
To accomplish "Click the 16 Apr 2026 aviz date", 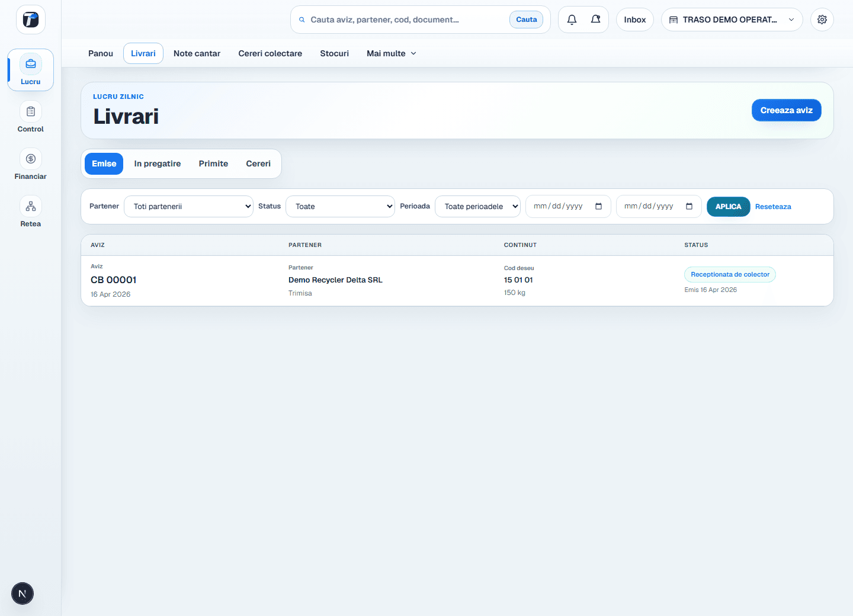I will coord(111,294).
